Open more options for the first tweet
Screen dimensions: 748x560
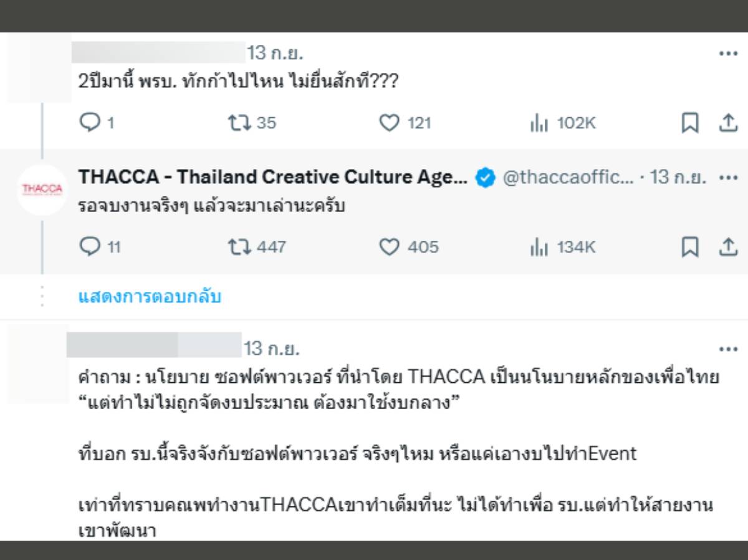728,54
